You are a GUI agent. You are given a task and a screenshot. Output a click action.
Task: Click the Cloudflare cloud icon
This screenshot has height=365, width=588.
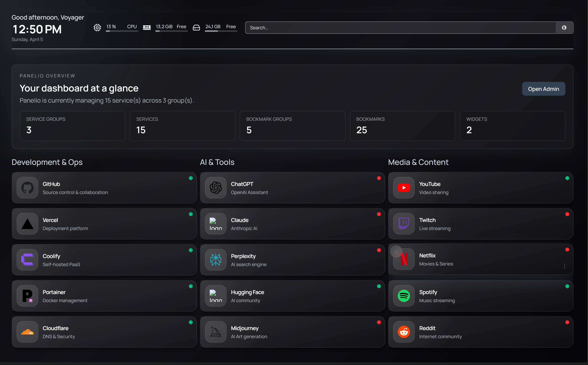point(27,332)
